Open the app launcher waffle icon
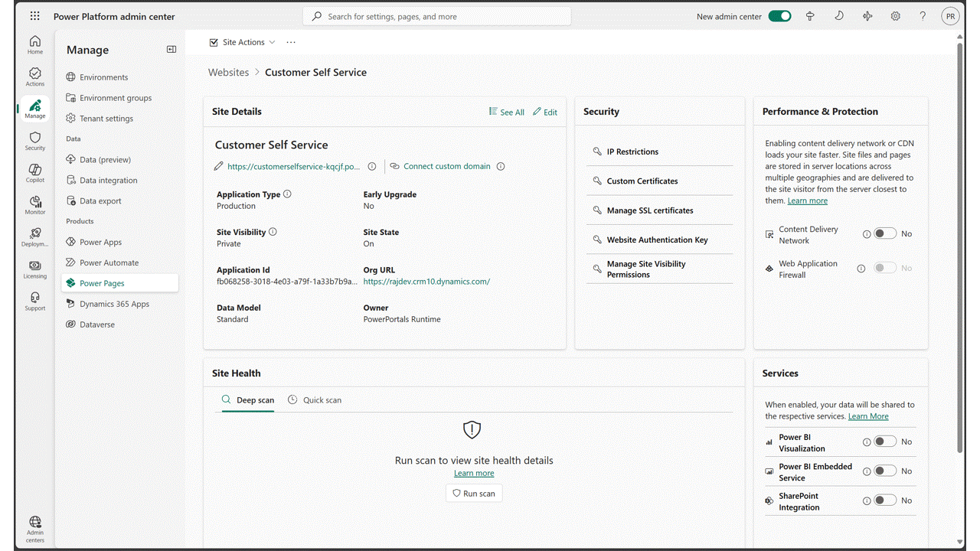The height and width of the screenshot is (551, 980). point(35,16)
